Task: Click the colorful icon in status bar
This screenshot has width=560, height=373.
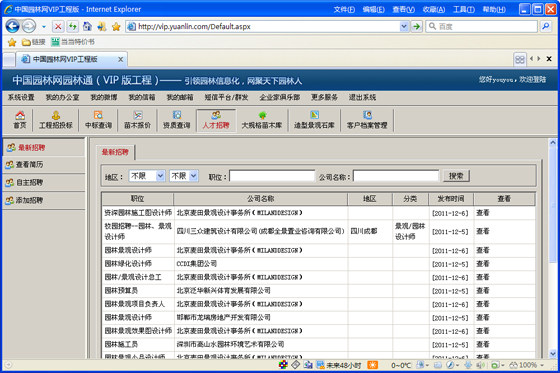Action: (x=283, y=365)
